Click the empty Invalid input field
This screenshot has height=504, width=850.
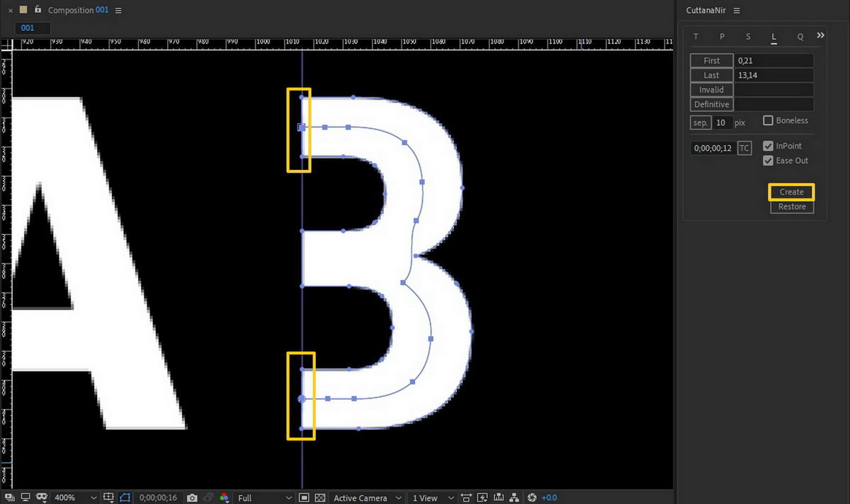click(x=773, y=90)
